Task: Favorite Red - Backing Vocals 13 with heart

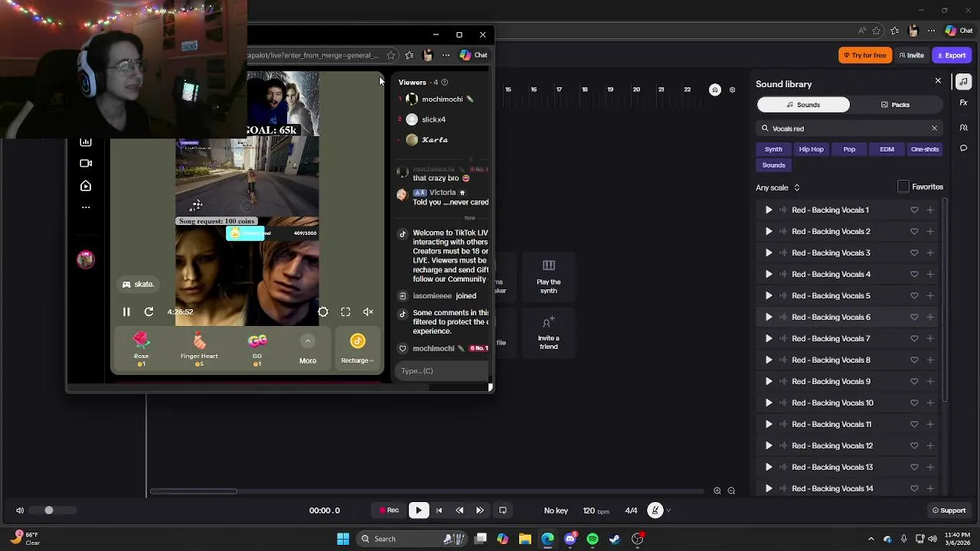Action: (914, 467)
